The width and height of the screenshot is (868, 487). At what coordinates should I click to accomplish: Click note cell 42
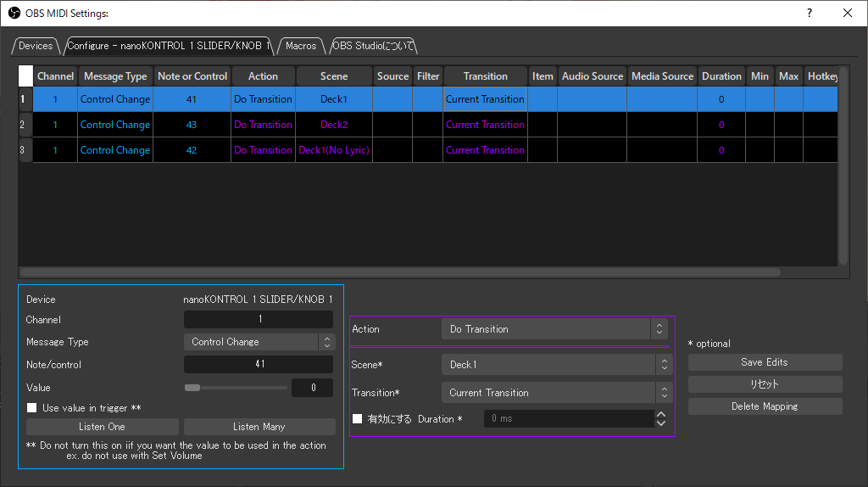tap(192, 150)
